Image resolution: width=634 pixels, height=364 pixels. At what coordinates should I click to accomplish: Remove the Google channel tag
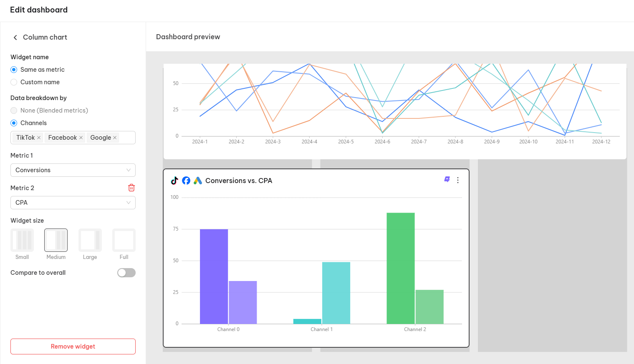[x=115, y=138]
